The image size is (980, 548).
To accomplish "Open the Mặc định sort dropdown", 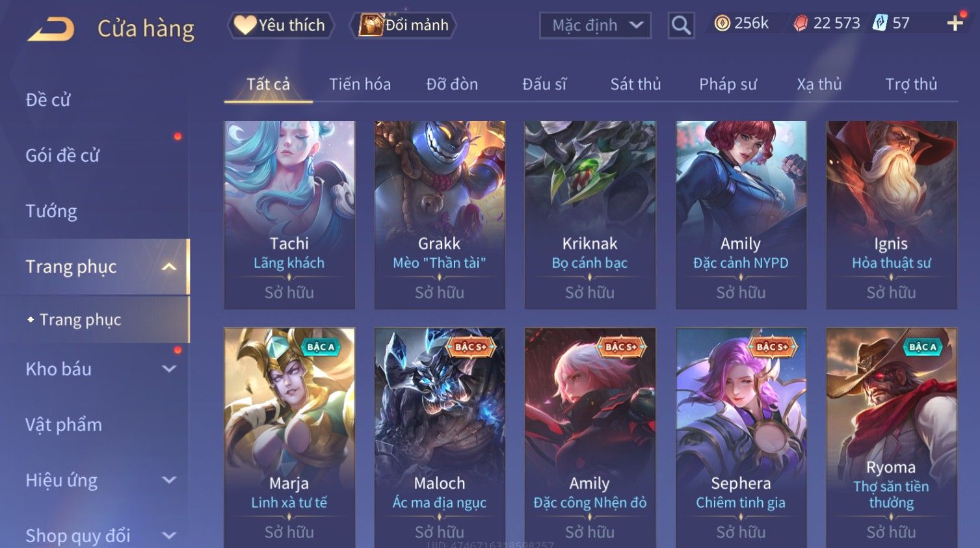I will point(595,25).
